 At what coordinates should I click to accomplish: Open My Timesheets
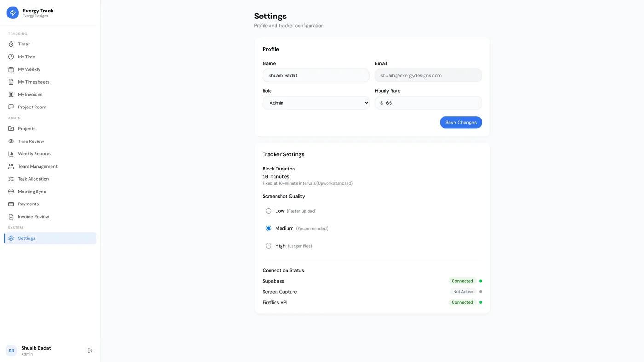[50, 82]
